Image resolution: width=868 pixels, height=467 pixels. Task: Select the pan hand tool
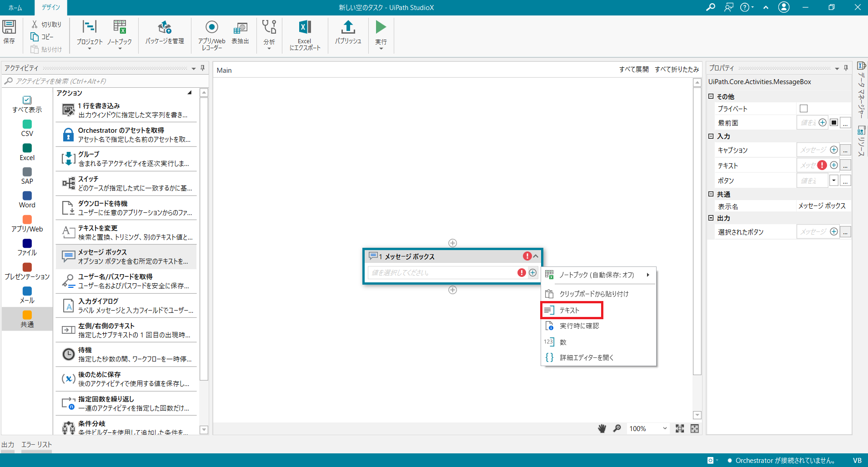(602, 428)
